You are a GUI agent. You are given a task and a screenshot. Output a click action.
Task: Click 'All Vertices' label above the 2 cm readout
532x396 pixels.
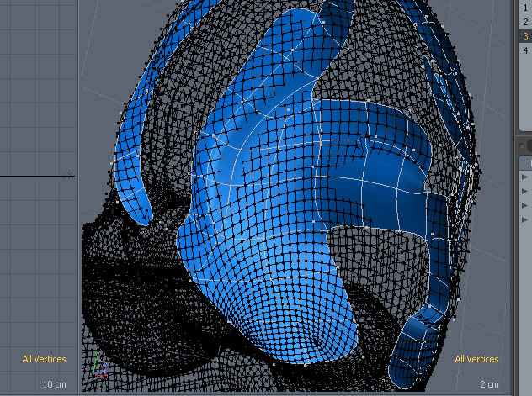[x=476, y=359]
